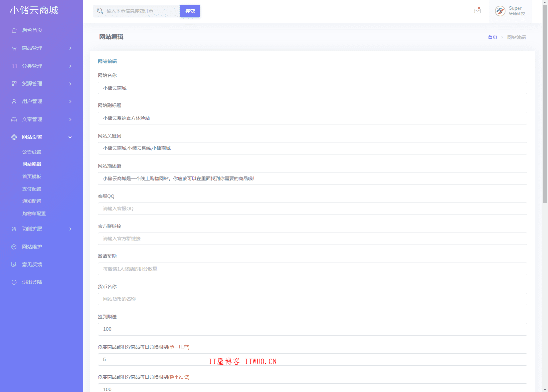Screen dimensions: 548x392
Task: Open the 通知配置 submenu item
Action: pos(32,201)
